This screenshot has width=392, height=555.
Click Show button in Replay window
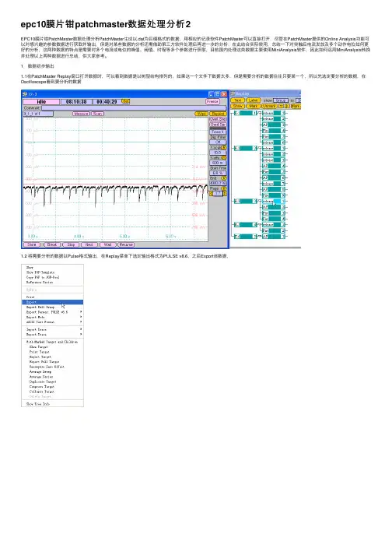coord(238,106)
